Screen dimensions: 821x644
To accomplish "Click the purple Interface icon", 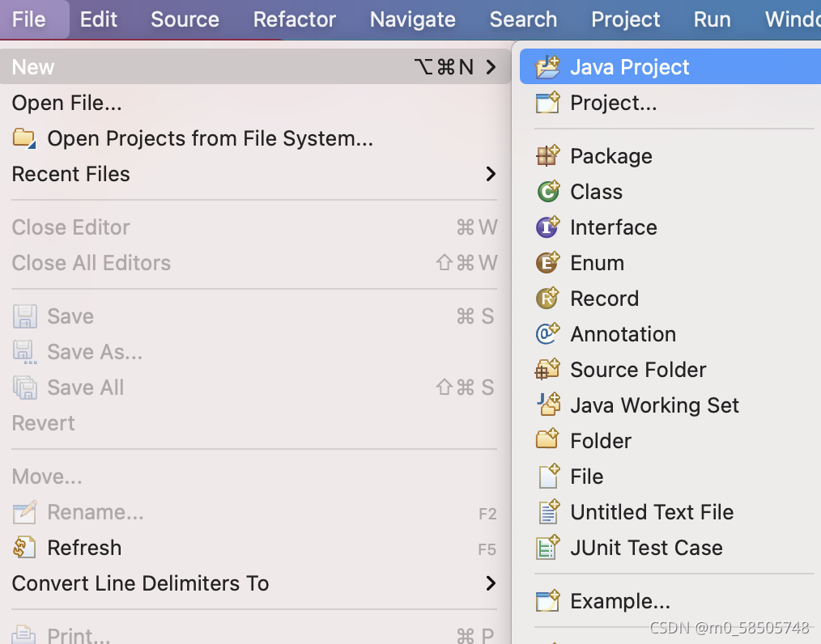I will click(x=548, y=227).
